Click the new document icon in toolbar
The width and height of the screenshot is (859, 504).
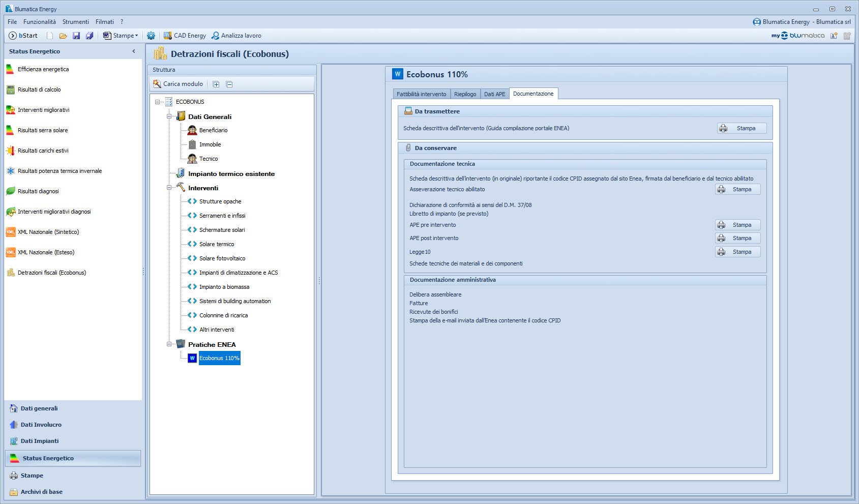tap(50, 36)
